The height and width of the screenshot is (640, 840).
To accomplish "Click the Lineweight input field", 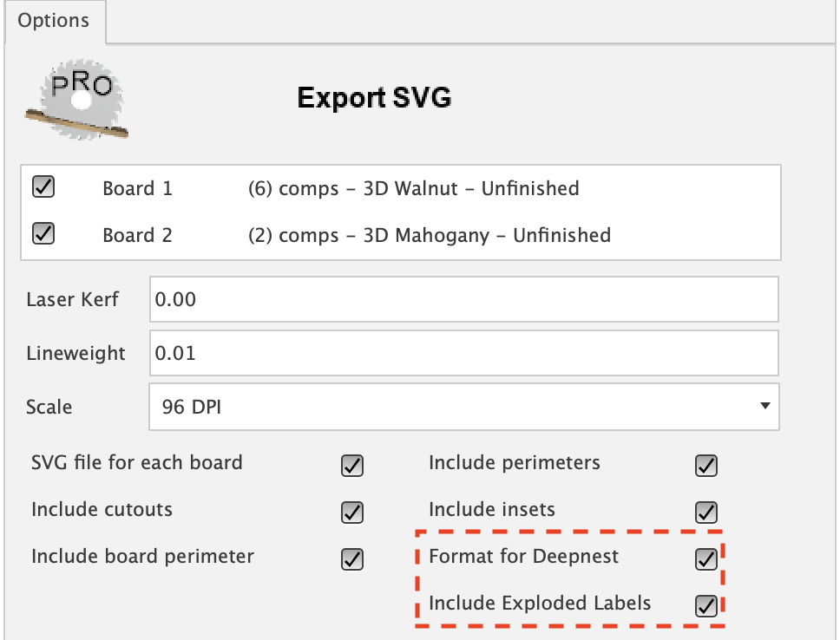I will 463,353.
